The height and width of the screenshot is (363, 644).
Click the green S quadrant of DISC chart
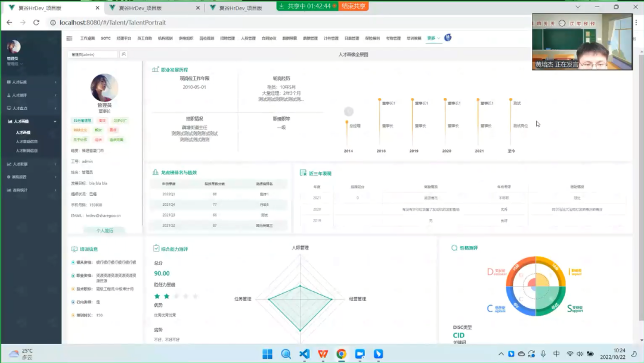click(x=550, y=300)
